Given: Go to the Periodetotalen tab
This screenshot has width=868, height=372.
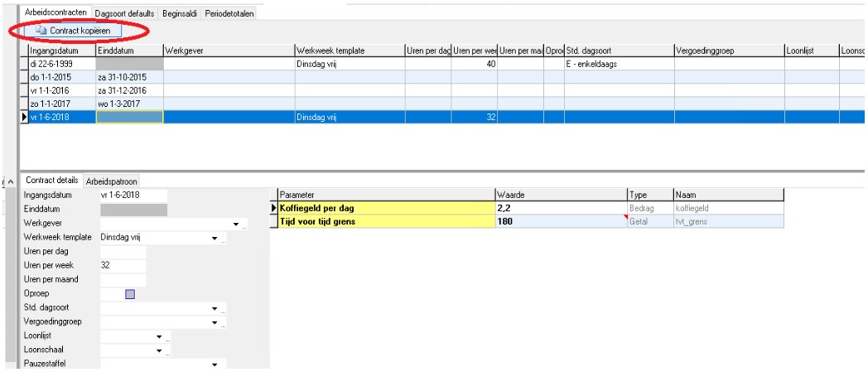Looking at the screenshot, I should tap(229, 14).
